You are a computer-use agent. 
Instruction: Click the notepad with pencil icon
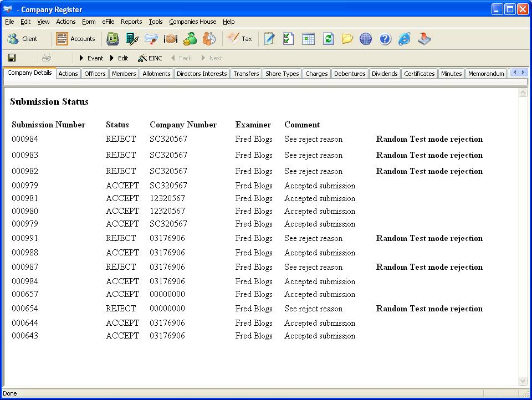point(269,39)
